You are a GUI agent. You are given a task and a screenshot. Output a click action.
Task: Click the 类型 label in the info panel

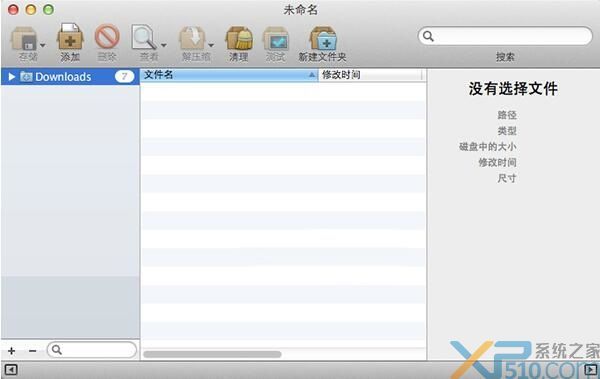(x=507, y=131)
